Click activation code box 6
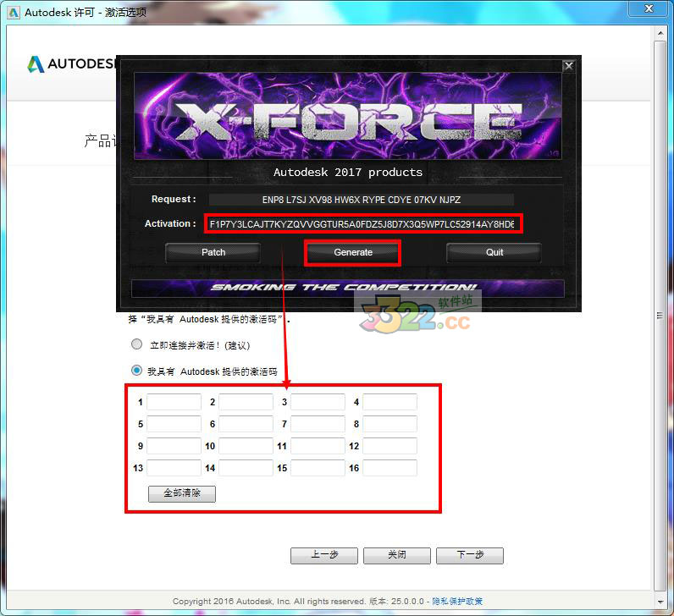 [x=246, y=424]
